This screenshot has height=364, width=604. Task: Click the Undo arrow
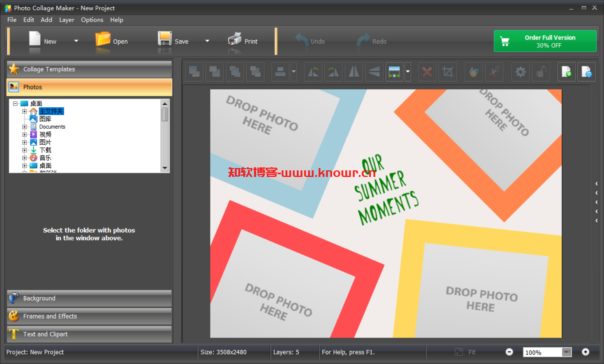[302, 40]
